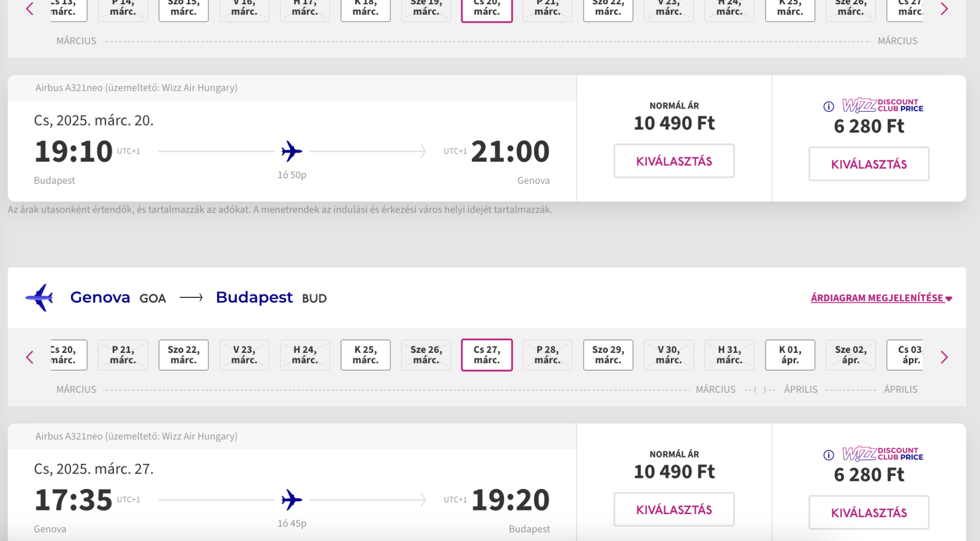Image resolution: width=980 pixels, height=541 pixels.
Task: Go to next dates in outbound date carousel
Action: (x=944, y=9)
